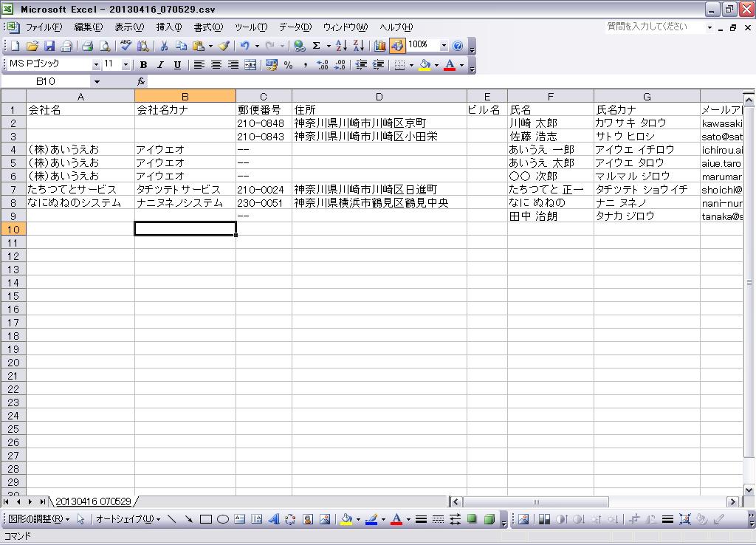Click the オートシェイプ button
Screen dimensions: 756x545
(x=126, y=519)
